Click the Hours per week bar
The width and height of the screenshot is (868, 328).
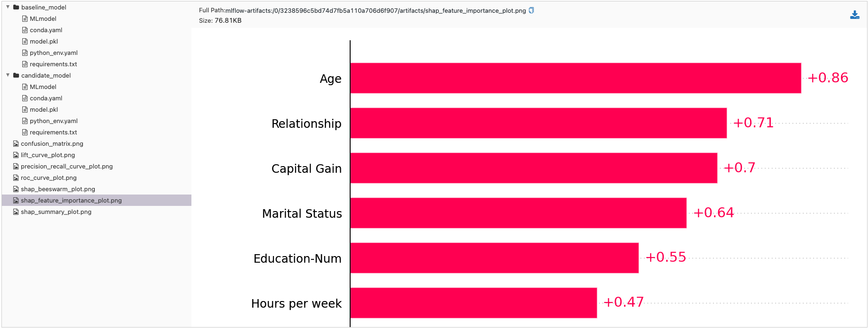click(473, 303)
